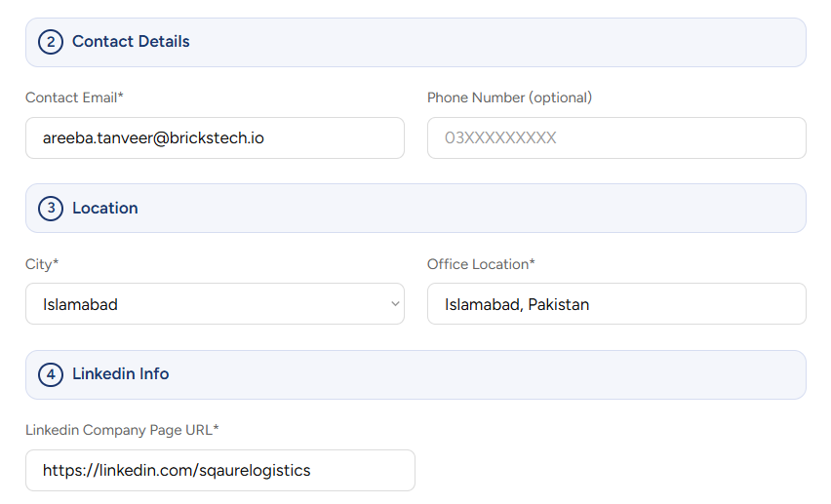Click the step 2 circle icon
The image size is (831, 504).
[x=51, y=42]
